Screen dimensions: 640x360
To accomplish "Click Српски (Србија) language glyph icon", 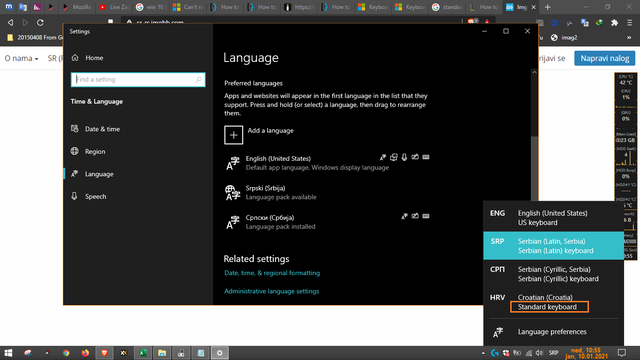I will tap(233, 222).
